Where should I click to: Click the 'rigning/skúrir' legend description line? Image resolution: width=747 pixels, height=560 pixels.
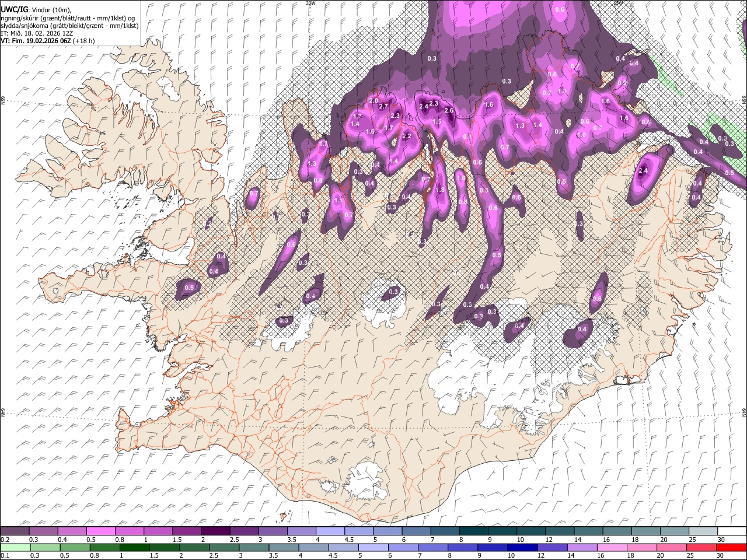click(68, 17)
